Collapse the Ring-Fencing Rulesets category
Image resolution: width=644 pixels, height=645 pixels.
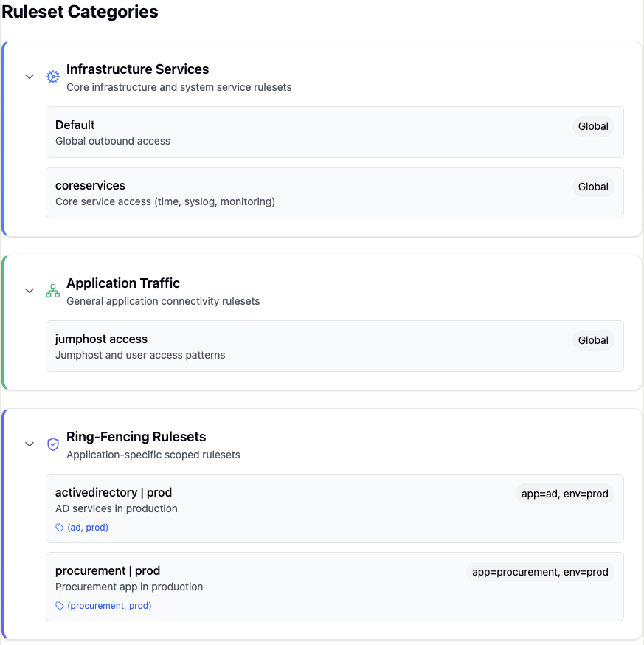pos(30,444)
